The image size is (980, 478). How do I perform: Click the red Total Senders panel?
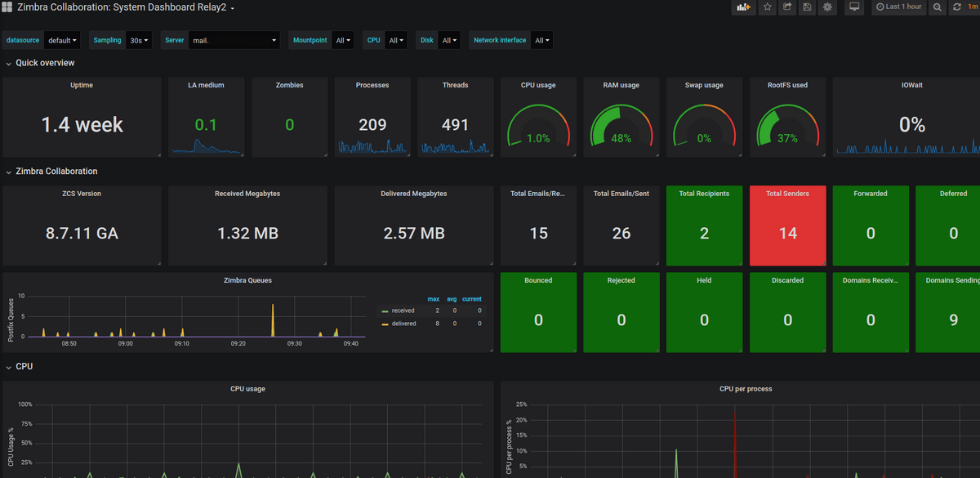click(x=787, y=226)
